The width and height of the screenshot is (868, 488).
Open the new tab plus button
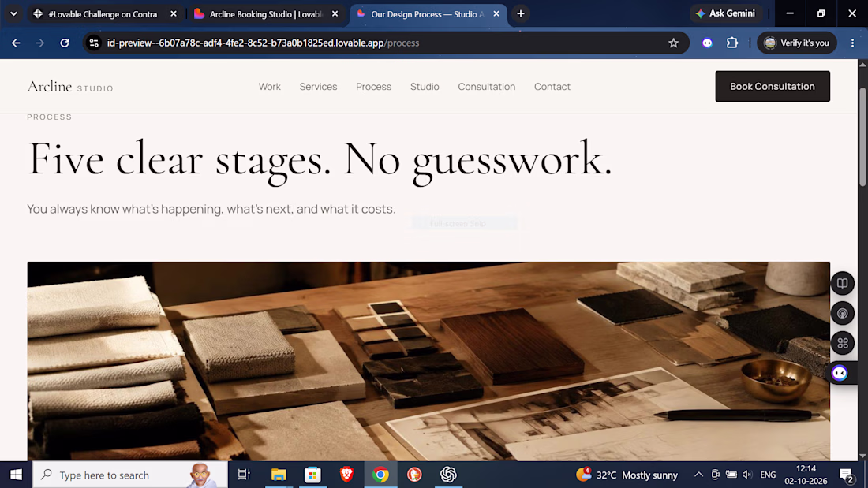[520, 14]
